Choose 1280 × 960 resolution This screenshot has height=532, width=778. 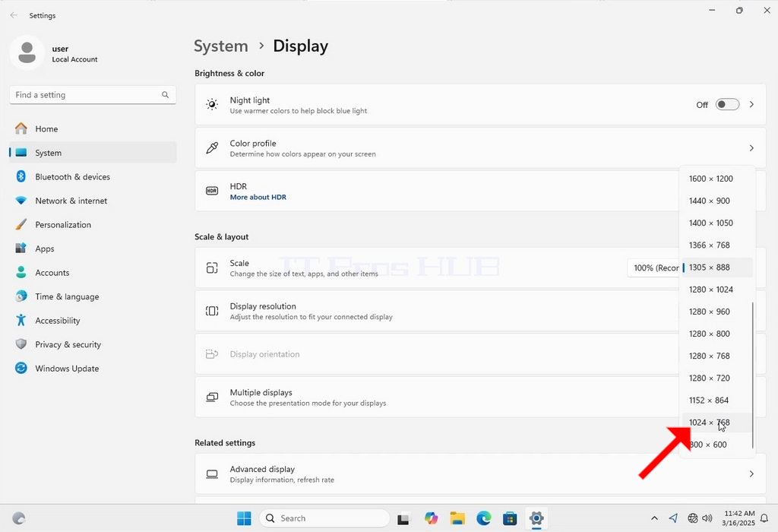pos(717,312)
